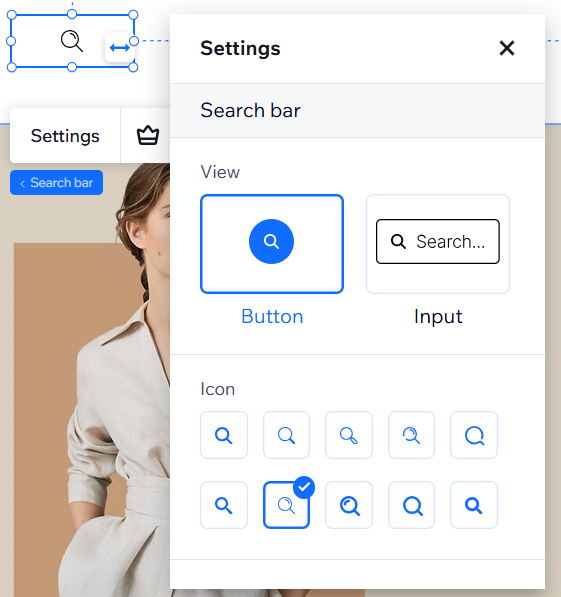Image resolution: width=561 pixels, height=597 pixels.
Task: Select first icon in bottom icon row
Action: [x=224, y=505]
